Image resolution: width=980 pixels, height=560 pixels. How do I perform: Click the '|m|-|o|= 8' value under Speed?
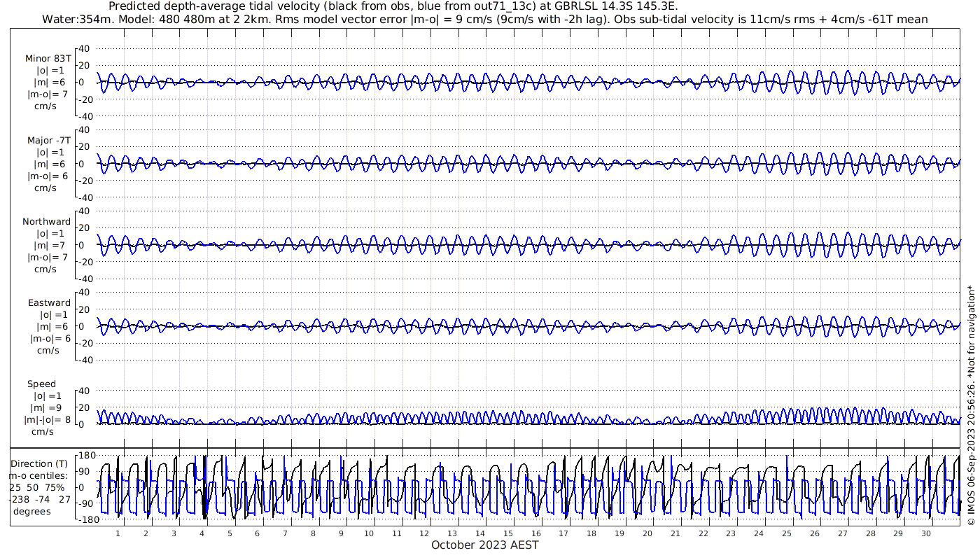[47, 420]
